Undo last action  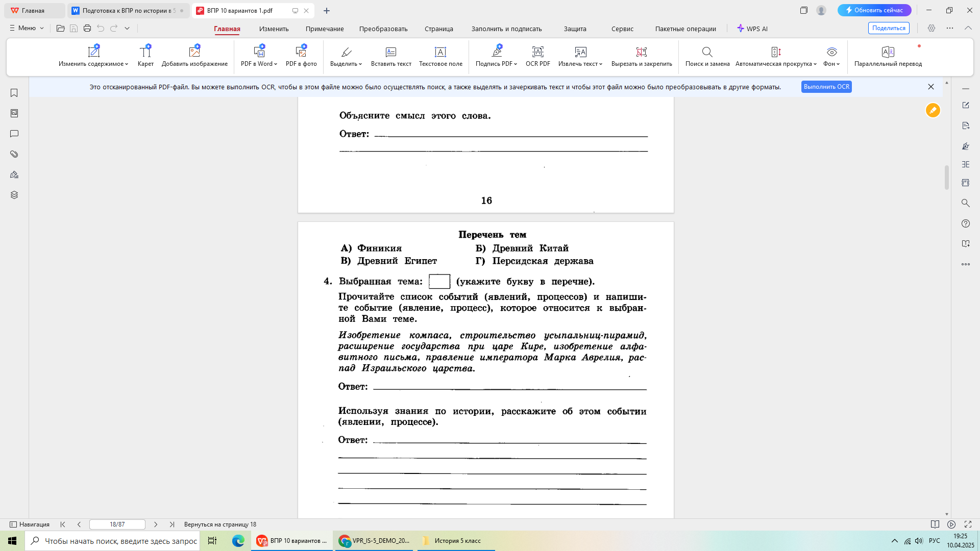[x=101, y=28]
